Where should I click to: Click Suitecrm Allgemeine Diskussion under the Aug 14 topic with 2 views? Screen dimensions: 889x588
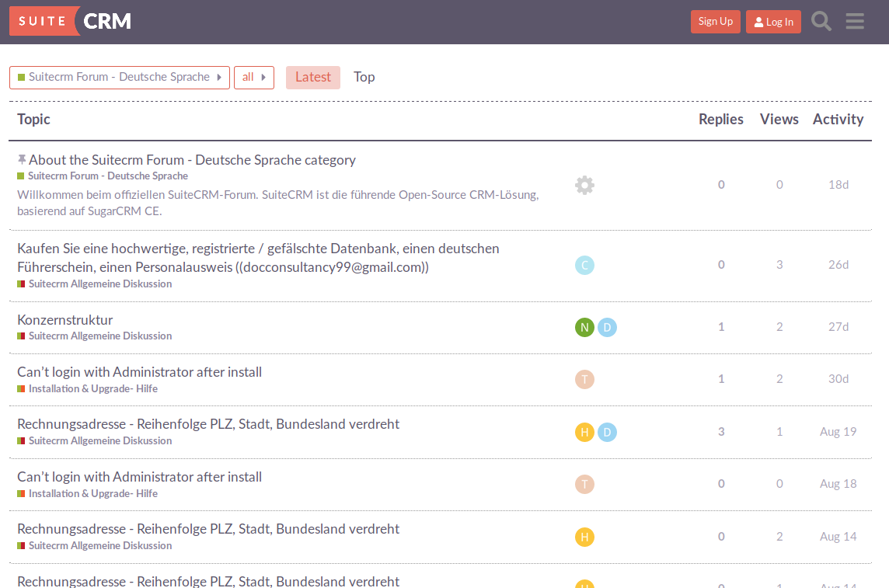point(95,545)
